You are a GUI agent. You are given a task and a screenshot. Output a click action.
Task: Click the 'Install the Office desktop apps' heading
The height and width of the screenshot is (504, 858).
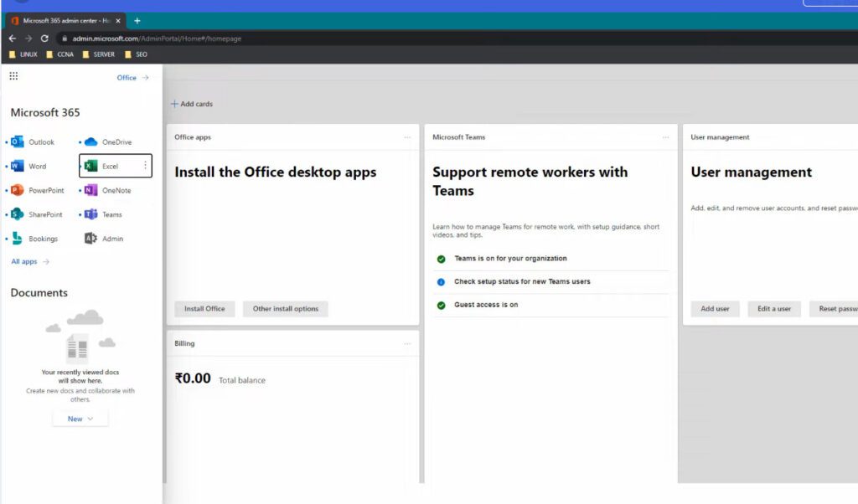(x=275, y=172)
